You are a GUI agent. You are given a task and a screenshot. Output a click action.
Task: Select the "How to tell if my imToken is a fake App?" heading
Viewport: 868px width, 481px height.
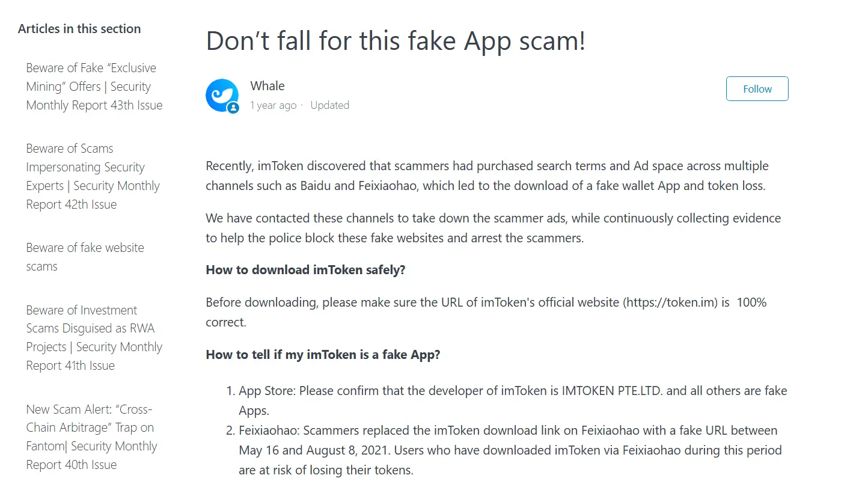[323, 355]
